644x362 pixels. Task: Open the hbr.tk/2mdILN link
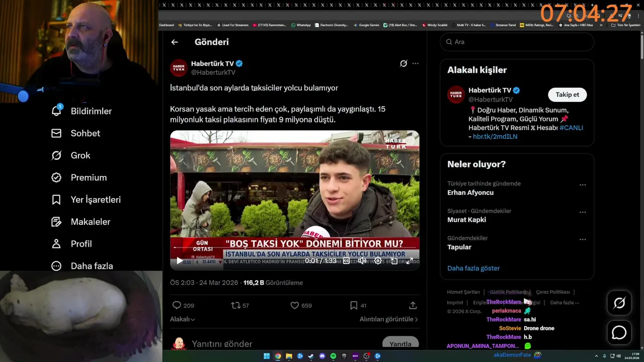coord(495,136)
